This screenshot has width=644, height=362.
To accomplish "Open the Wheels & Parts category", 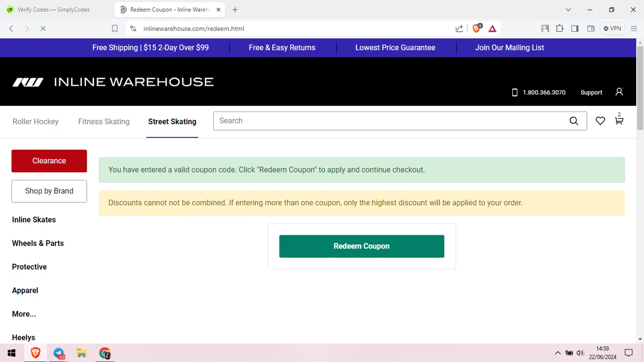I will coord(38,243).
